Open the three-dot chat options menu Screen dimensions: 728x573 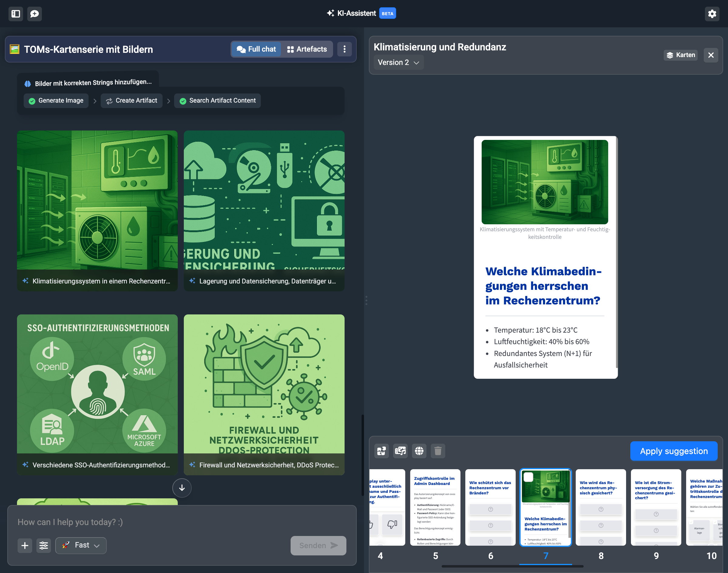pyautogui.click(x=344, y=49)
